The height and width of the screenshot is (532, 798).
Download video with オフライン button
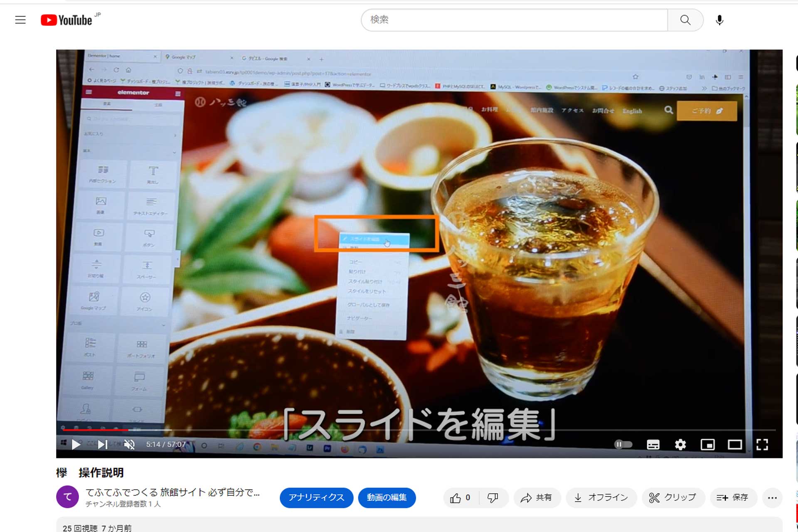601,498
